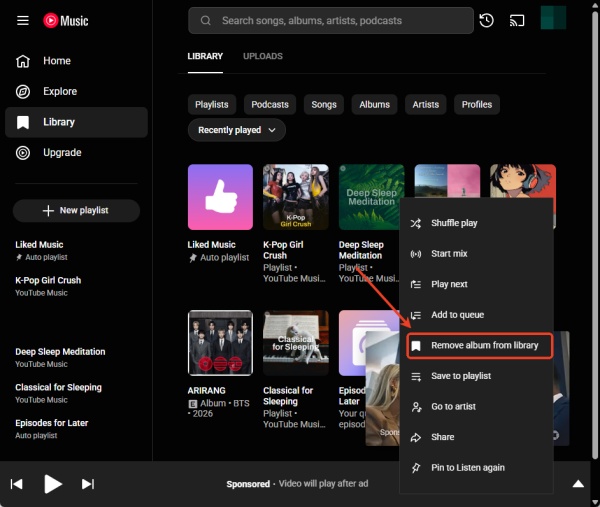
Task: Open K-Pop Girl Crush playlist thumbnail
Action: tap(296, 197)
